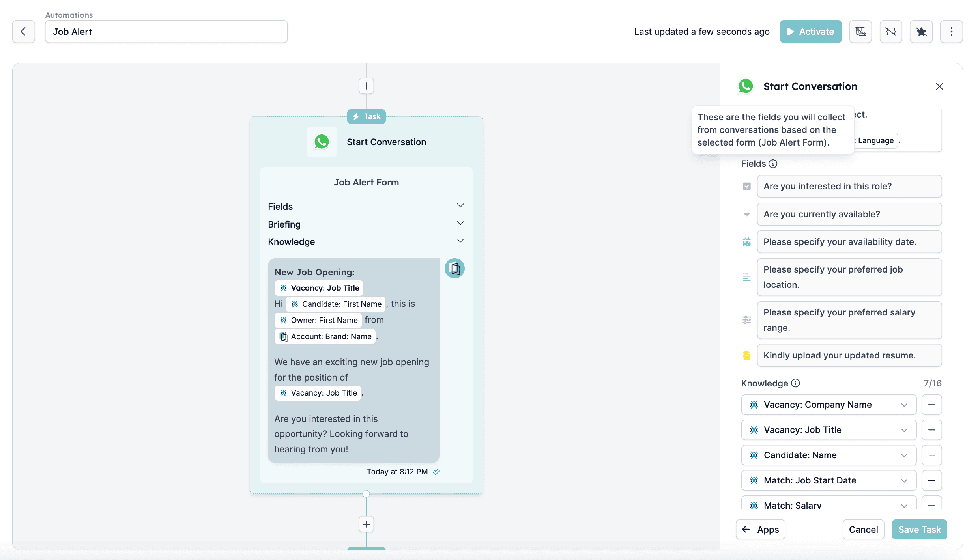This screenshot has height=560, width=980.
Task: Click the Candidate: First Name variable tag
Action: (336, 304)
